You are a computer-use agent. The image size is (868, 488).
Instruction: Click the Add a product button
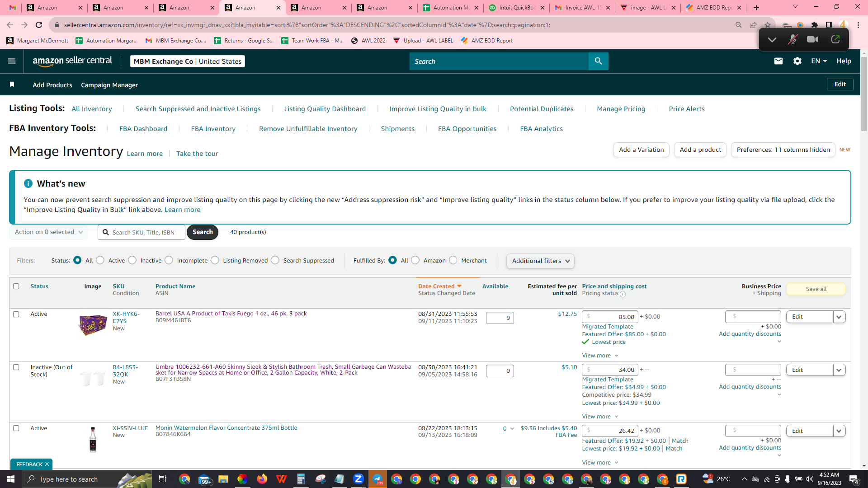pos(700,150)
